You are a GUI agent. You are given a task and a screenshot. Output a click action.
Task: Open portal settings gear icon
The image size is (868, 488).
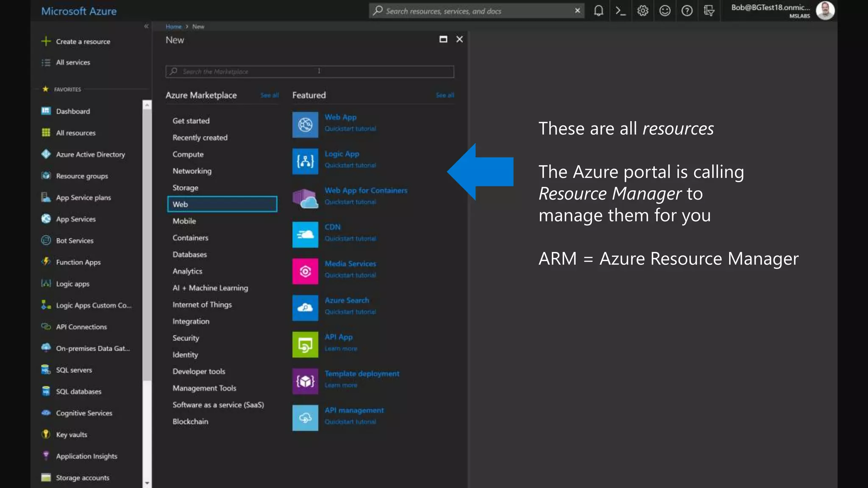643,11
